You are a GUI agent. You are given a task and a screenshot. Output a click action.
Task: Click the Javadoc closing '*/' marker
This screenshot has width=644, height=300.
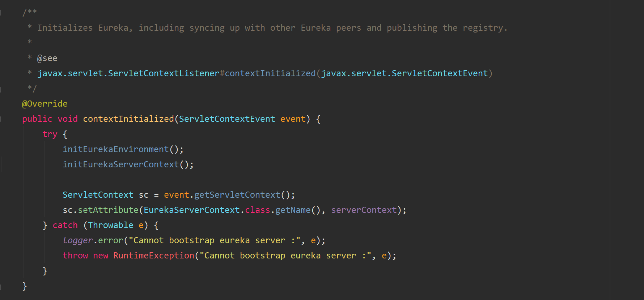click(x=32, y=89)
